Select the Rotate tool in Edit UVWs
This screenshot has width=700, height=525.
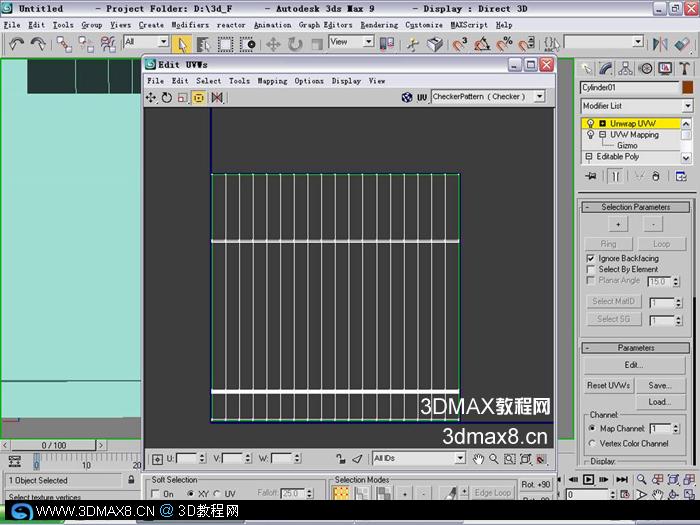click(167, 97)
